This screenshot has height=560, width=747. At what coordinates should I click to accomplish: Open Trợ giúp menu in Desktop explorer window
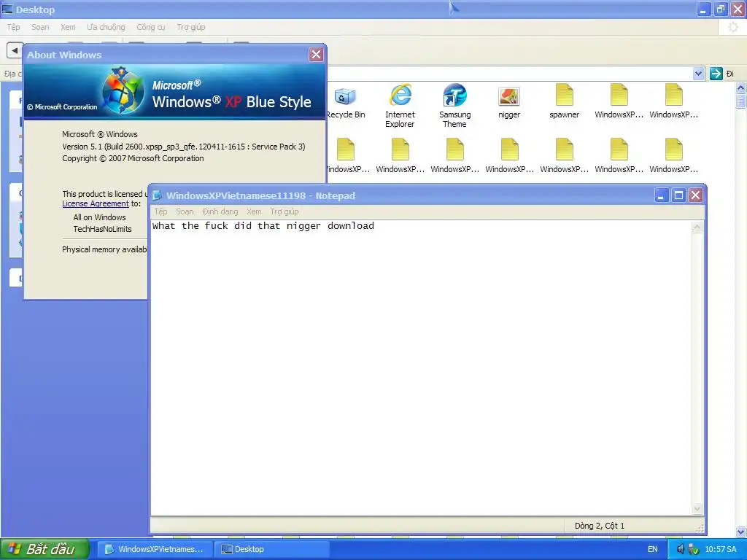click(190, 27)
